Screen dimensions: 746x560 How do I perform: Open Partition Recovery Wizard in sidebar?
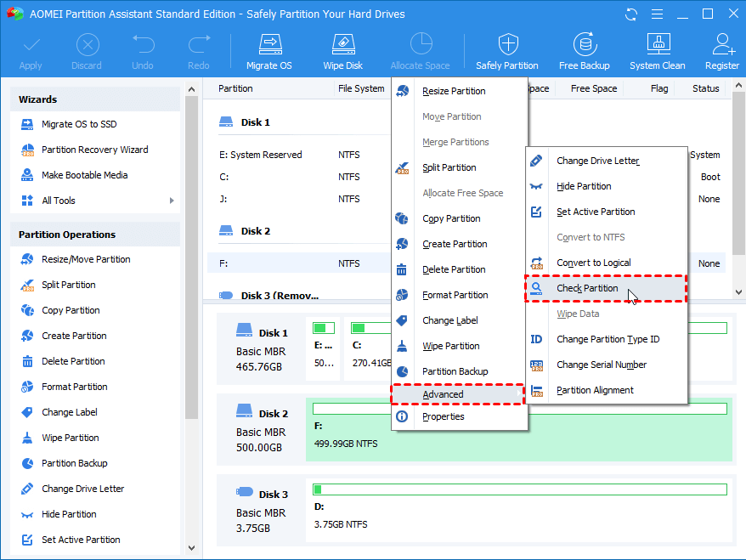point(94,150)
